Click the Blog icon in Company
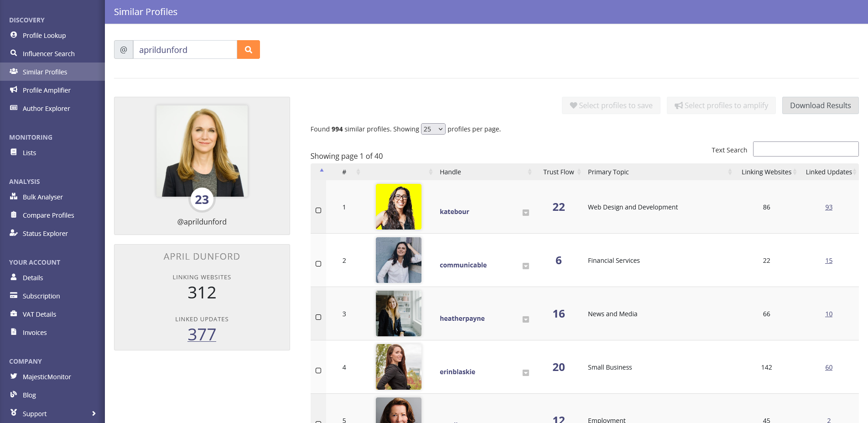Viewport: 868px width, 423px height. coord(14,394)
